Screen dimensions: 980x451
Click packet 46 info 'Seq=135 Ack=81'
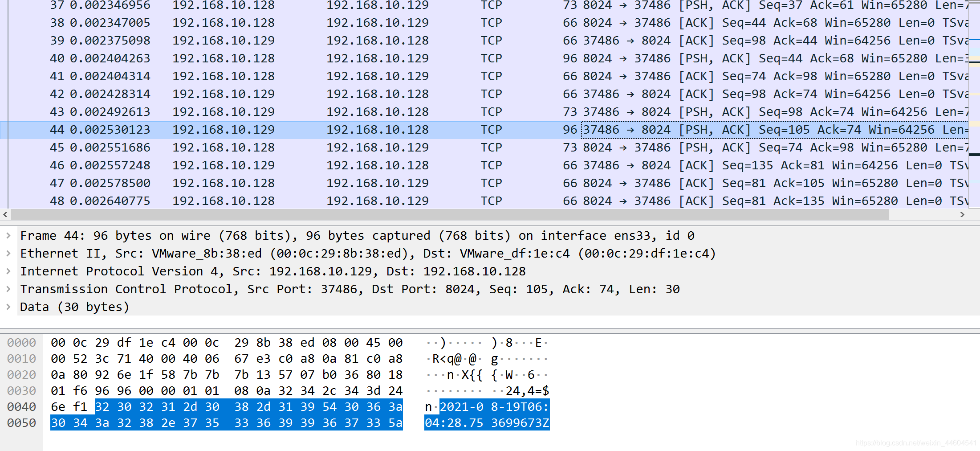tap(773, 165)
